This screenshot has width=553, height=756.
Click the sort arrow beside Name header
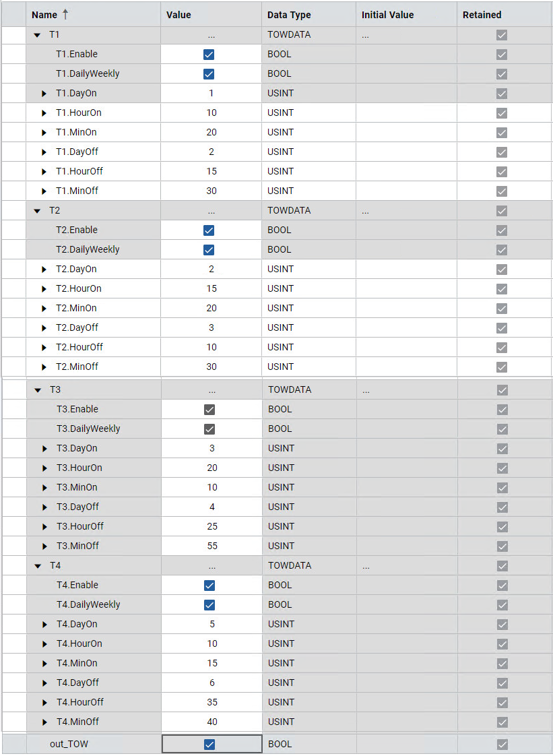[65, 14]
